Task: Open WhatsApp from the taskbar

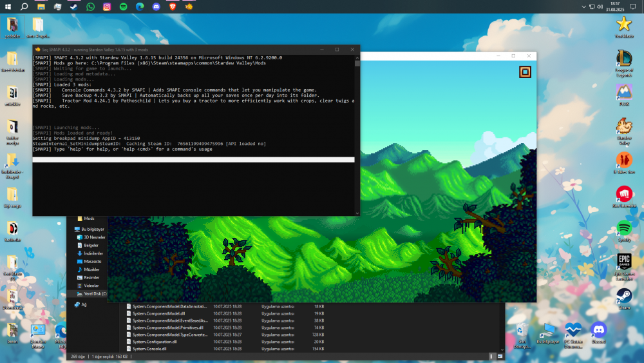Action: pyautogui.click(x=90, y=6)
